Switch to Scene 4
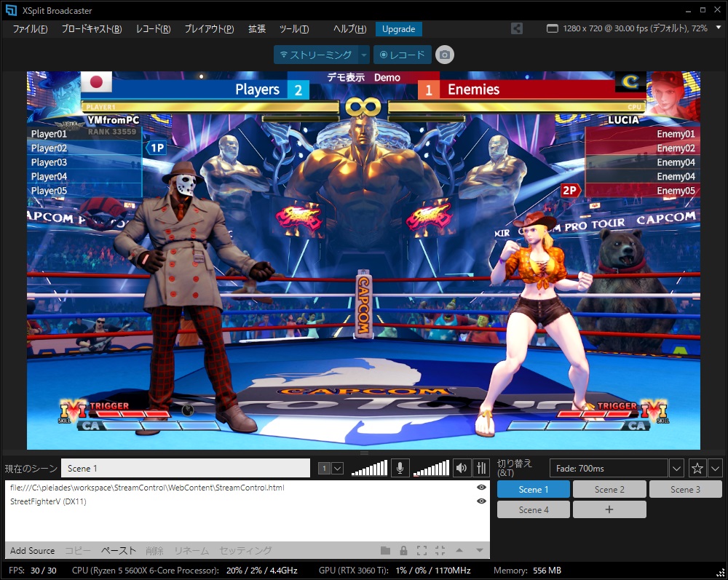 [x=534, y=509]
